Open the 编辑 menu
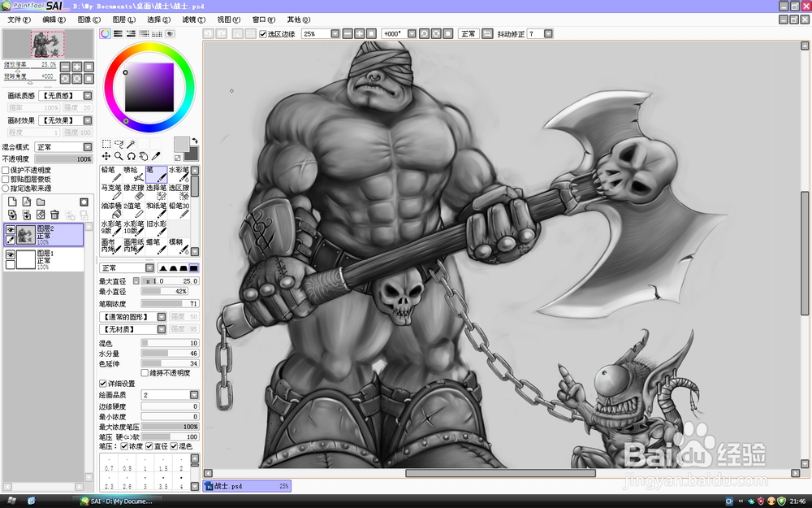Image resolution: width=812 pixels, height=508 pixels. (54, 20)
